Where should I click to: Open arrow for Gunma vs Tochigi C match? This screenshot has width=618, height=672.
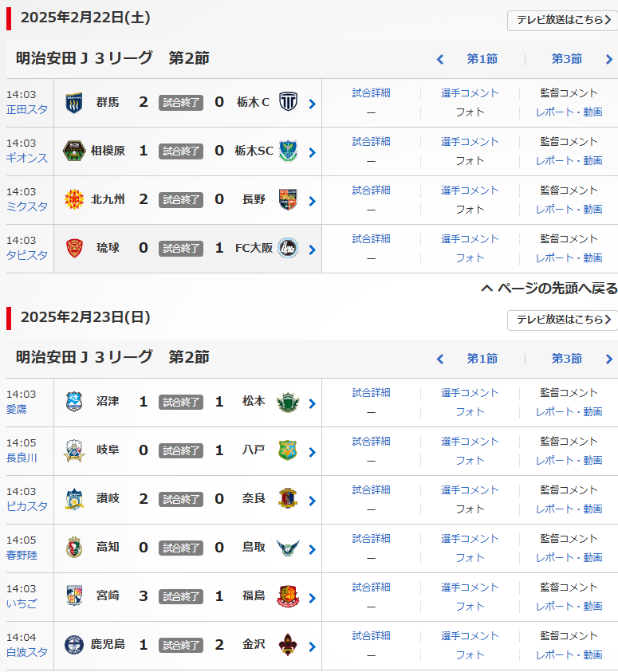(x=312, y=104)
